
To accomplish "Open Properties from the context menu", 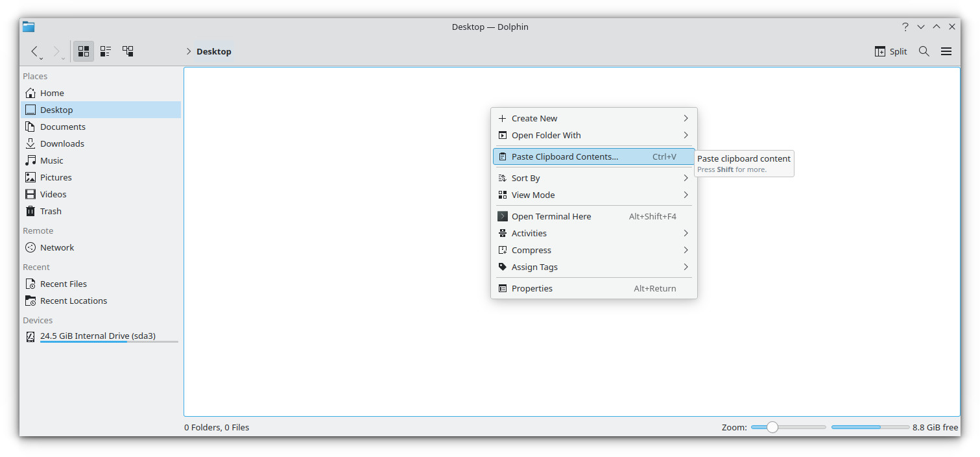I will click(x=532, y=288).
